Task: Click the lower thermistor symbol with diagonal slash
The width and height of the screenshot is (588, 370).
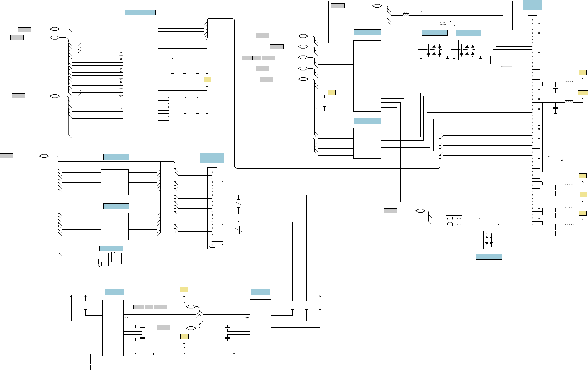Action: pyautogui.click(x=238, y=229)
